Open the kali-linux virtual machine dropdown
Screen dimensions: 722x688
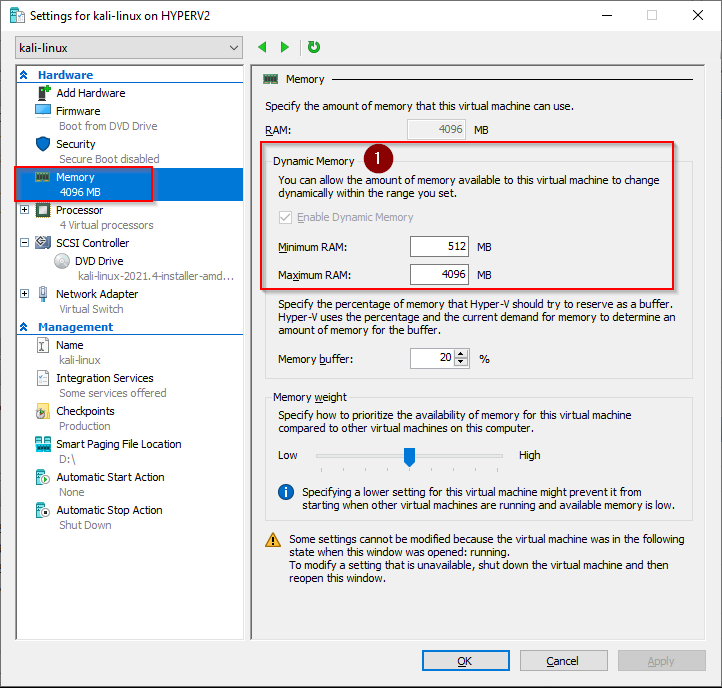[x=130, y=48]
